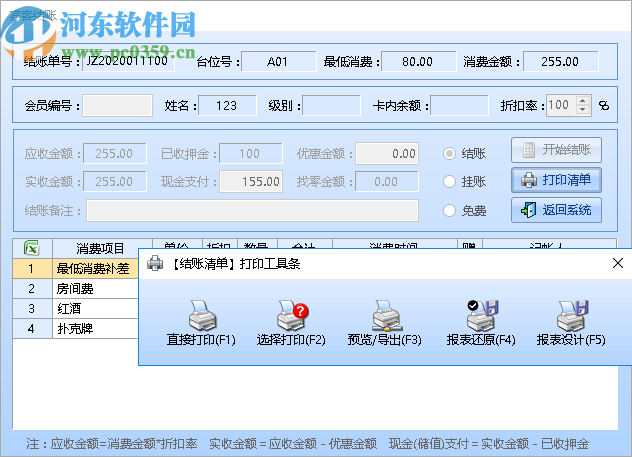Screen dimensions: 632x457
Task: Click the 卡内余额 field
Action: (x=459, y=106)
